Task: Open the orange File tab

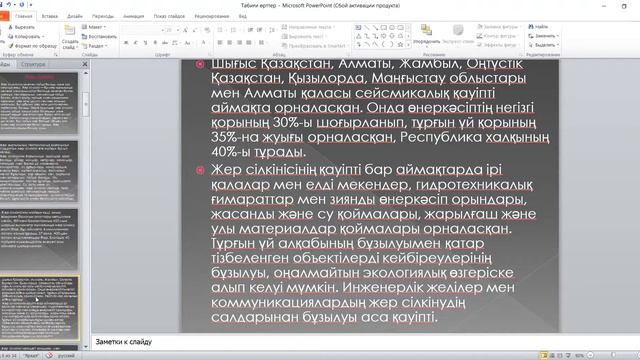Action: click(4, 16)
